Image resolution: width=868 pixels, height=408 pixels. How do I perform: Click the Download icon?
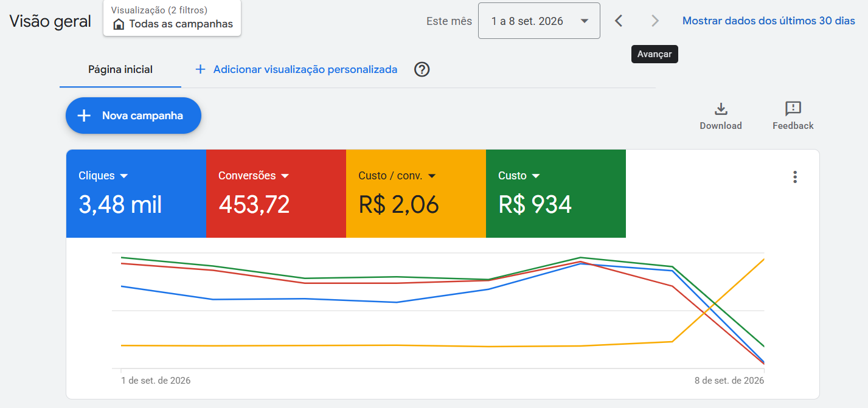[721, 109]
